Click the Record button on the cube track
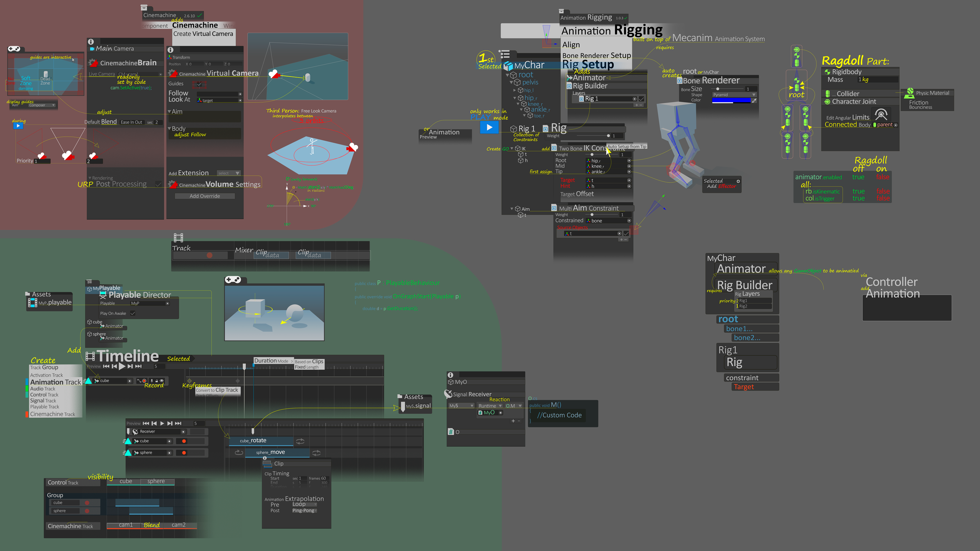Viewport: 980px width, 551px height. click(x=144, y=381)
